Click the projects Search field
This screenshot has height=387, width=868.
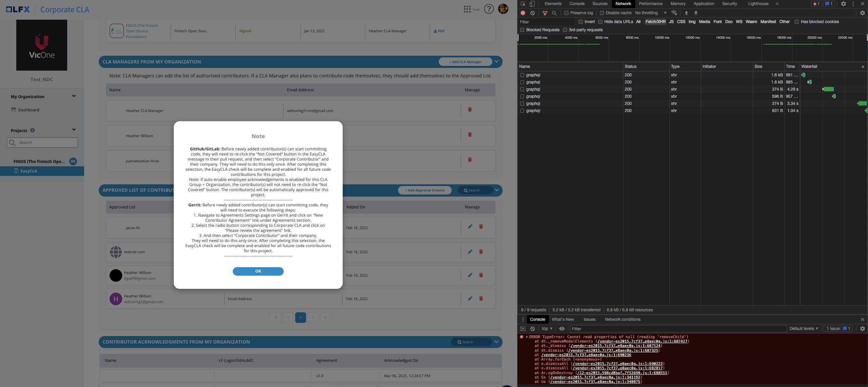coord(42,142)
